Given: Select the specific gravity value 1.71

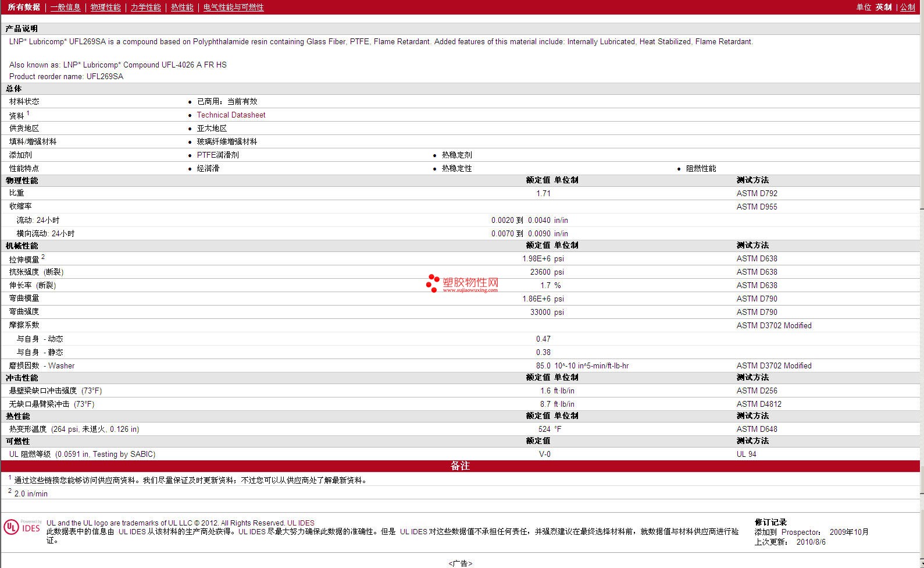Looking at the screenshot, I should [543, 193].
